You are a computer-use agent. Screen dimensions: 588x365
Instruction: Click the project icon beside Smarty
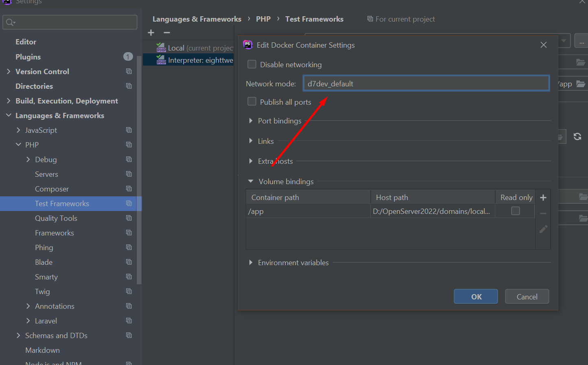129,277
